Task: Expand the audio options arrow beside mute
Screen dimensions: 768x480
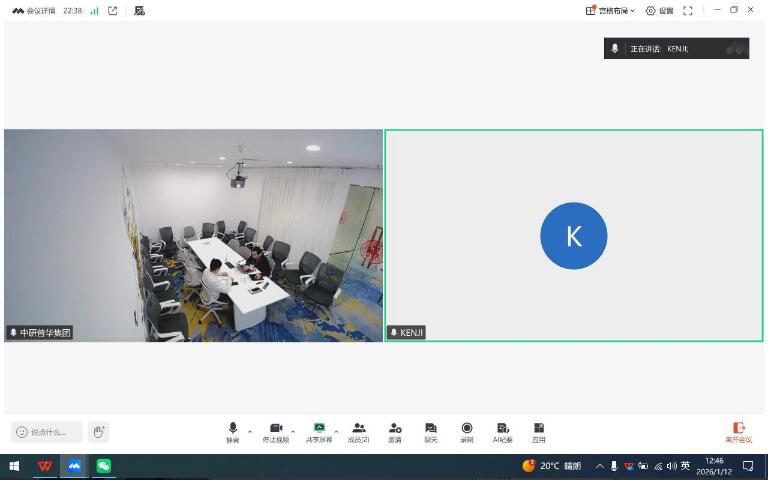Action: pyautogui.click(x=250, y=432)
